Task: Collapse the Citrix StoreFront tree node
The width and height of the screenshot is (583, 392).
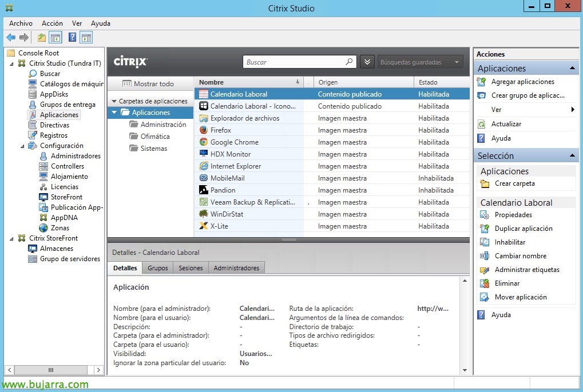Action: (x=13, y=238)
